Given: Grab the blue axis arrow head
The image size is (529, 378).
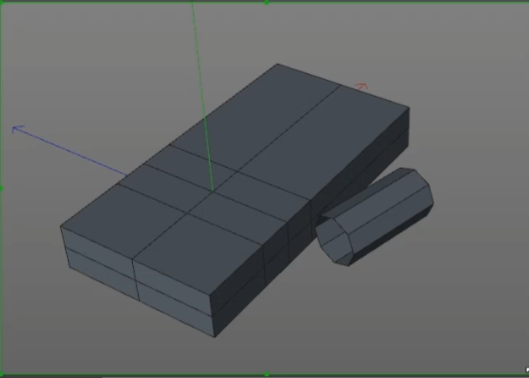Looking at the screenshot, I should point(18,129).
